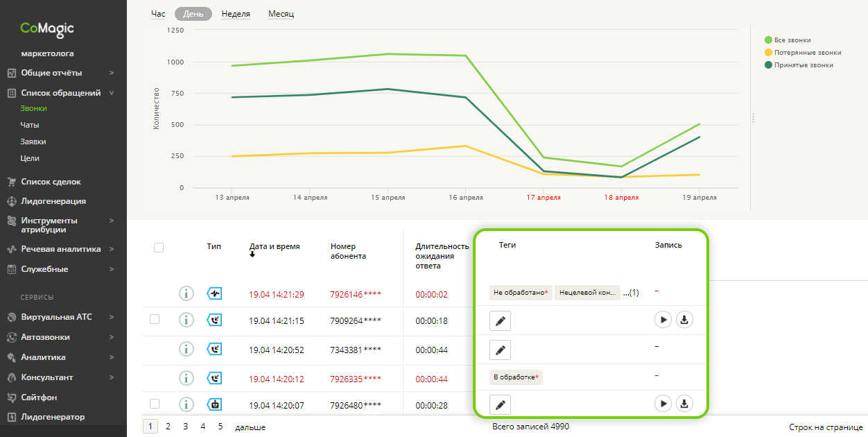Click phone number 7926146****

[x=356, y=294]
